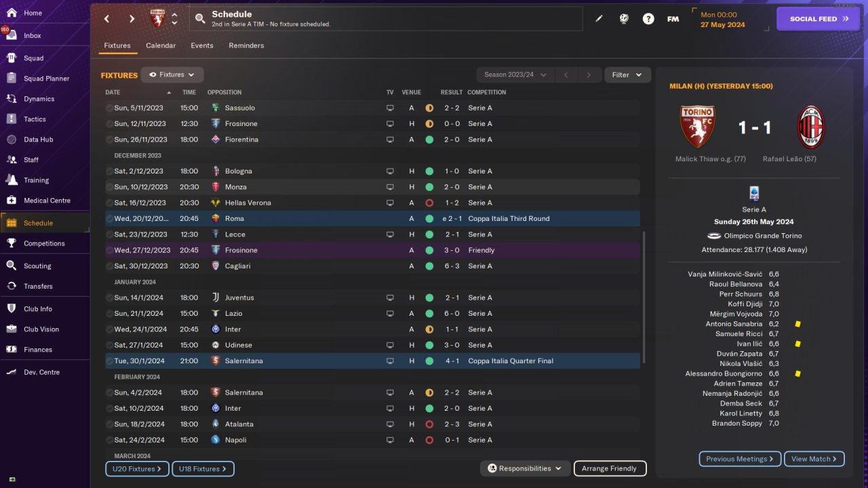Click the pencil edit icon in header
This screenshot has height=488, width=868.
[599, 19]
